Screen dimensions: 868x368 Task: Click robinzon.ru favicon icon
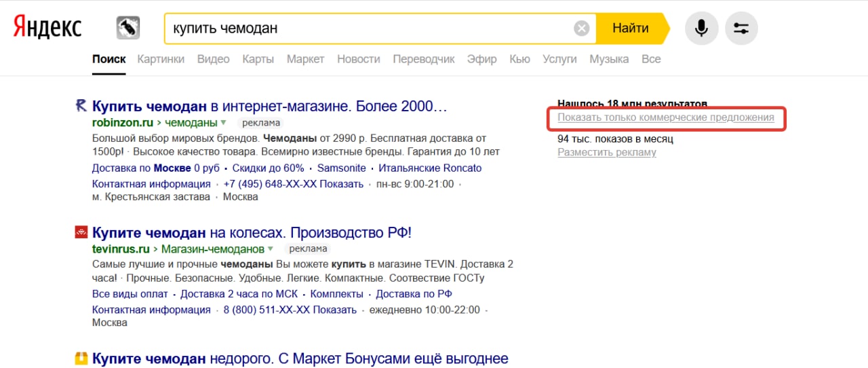click(81, 105)
